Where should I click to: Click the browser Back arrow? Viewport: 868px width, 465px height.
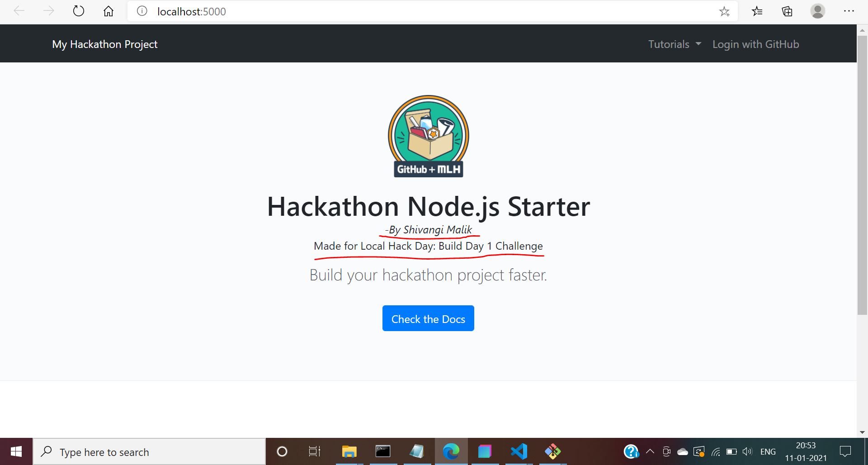(19, 11)
